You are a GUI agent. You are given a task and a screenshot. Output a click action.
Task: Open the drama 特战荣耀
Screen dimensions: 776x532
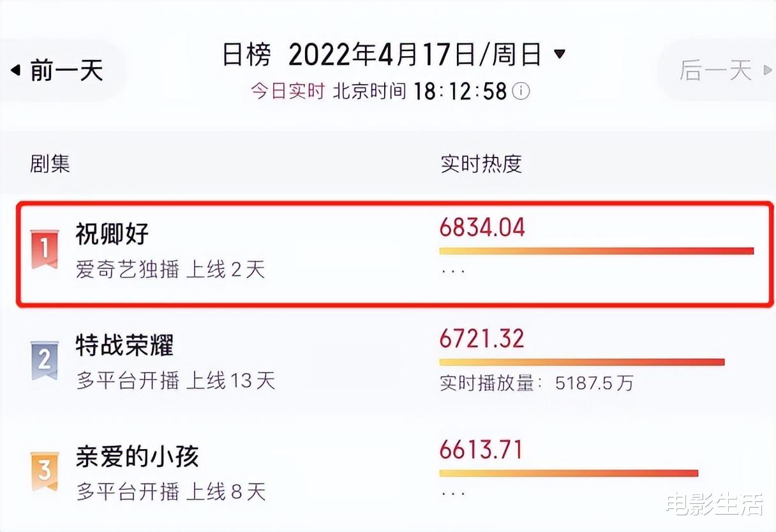tap(124, 345)
